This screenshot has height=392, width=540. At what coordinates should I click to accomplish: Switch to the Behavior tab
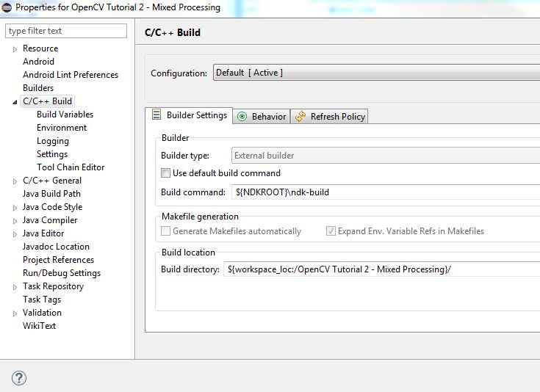pyautogui.click(x=262, y=116)
